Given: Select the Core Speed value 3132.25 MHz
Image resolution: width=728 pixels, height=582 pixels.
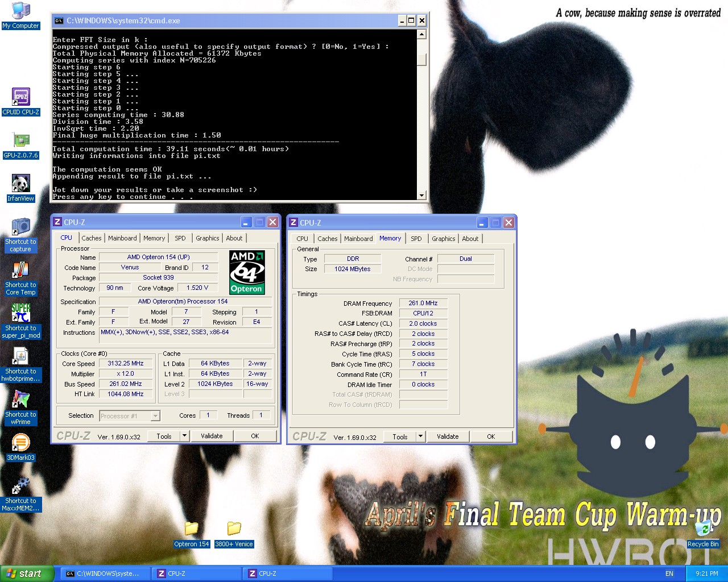Looking at the screenshot, I should (126, 364).
